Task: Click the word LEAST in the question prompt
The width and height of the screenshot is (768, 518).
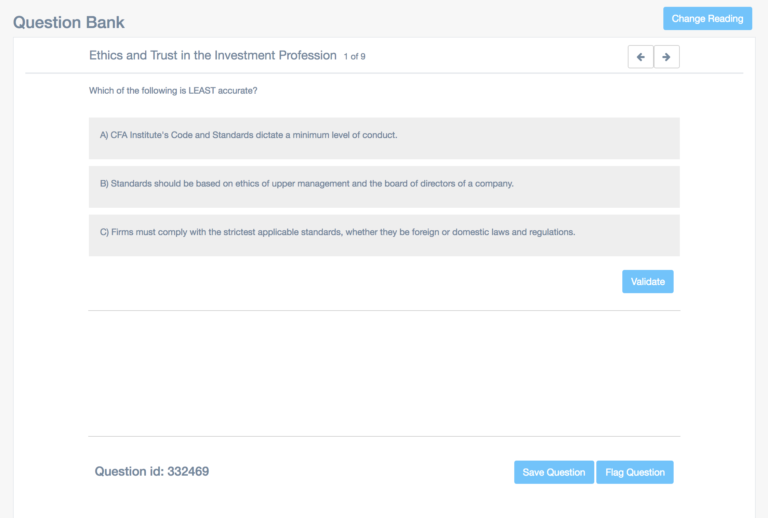Action: [202, 91]
